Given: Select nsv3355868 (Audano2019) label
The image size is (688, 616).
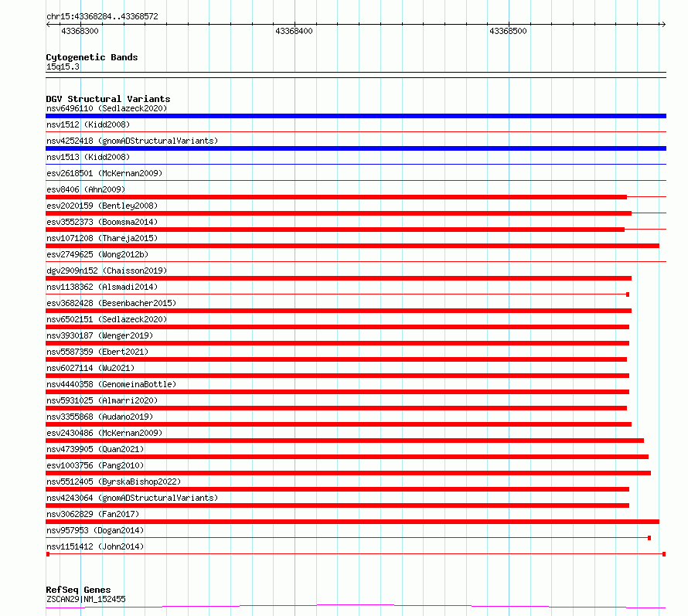Looking at the screenshot, I should [x=100, y=417].
